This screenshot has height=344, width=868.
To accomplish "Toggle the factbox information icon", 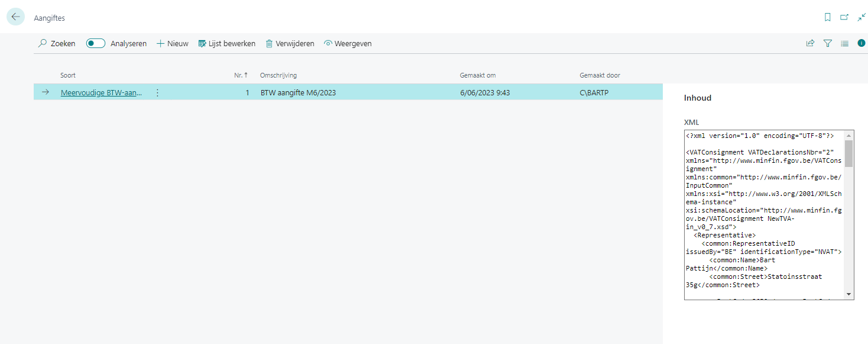I will (861, 43).
